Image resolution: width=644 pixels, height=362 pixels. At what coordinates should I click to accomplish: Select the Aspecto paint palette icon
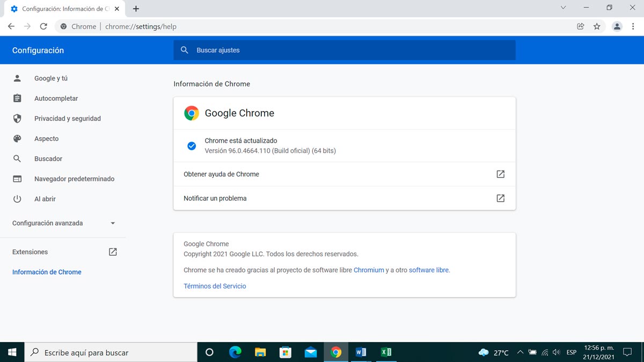[17, 138]
